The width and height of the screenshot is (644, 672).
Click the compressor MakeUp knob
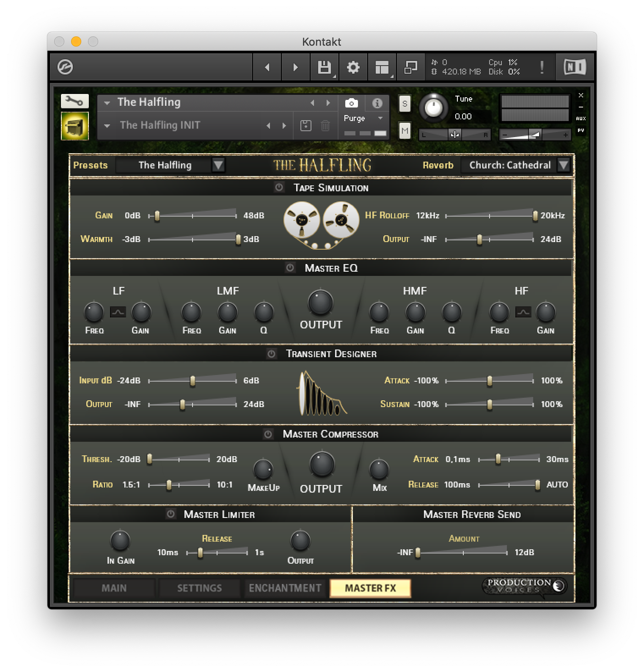pos(263,469)
